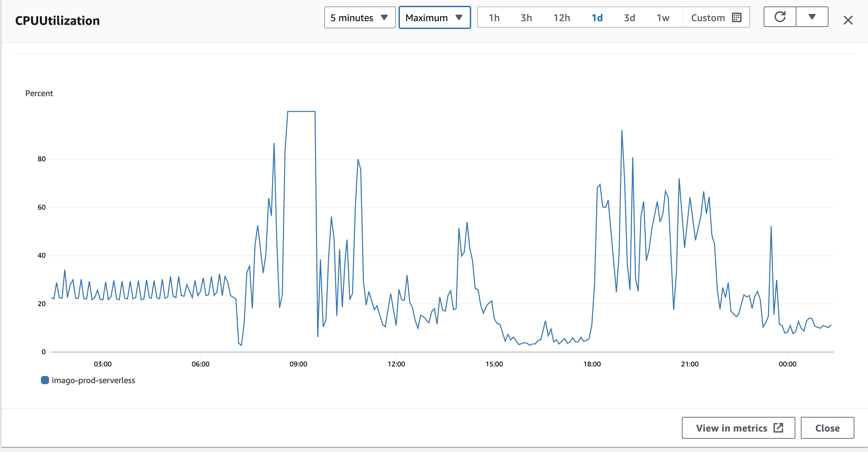Viewport: 868px width, 452px height.
Task: Switch to 3d time range
Action: (629, 18)
